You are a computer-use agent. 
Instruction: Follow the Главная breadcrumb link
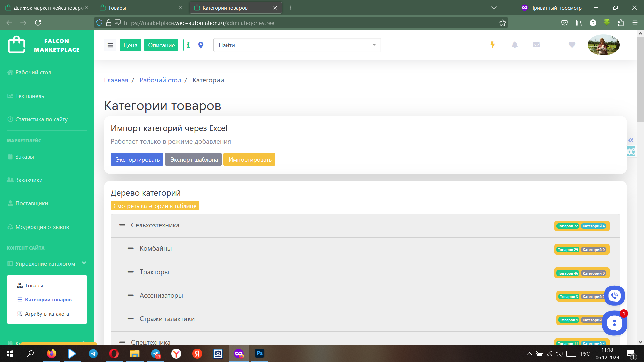[116, 80]
